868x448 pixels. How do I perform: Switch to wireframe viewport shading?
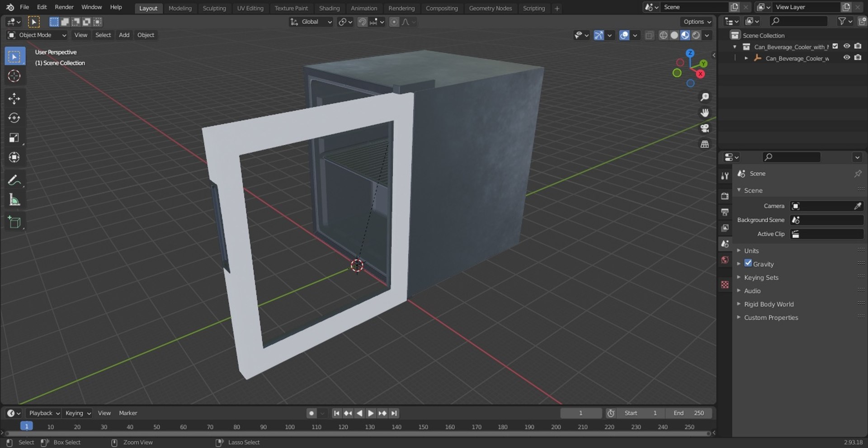(x=663, y=35)
